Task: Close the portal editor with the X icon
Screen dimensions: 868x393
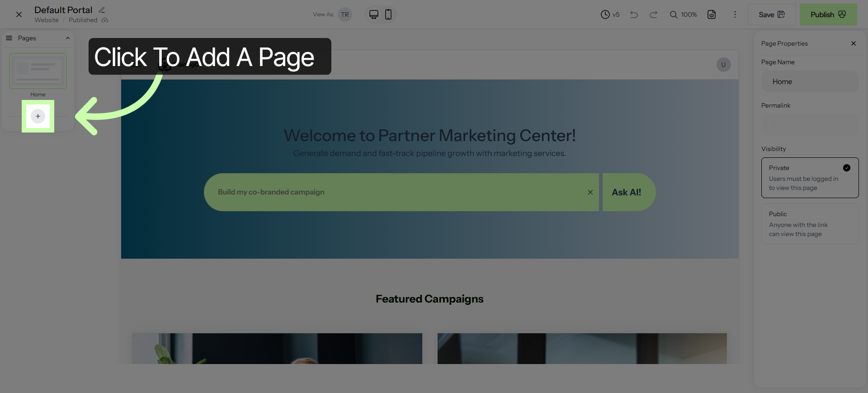Action: click(x=19, y=14)
